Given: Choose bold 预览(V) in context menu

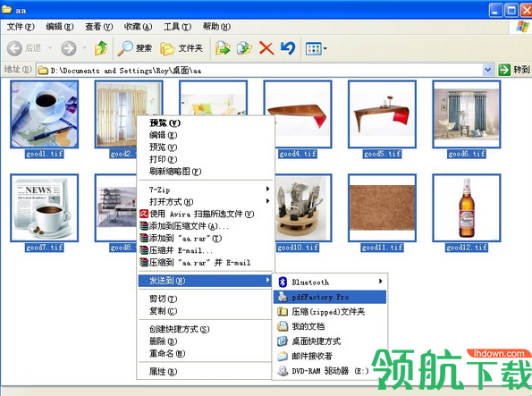Looking at the screenshot, I should [x=206, y=122].
